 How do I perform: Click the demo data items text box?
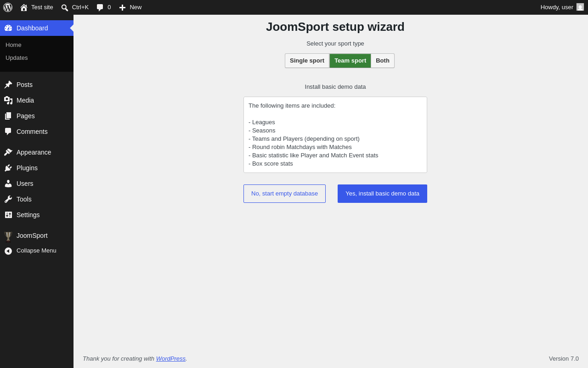335,135
